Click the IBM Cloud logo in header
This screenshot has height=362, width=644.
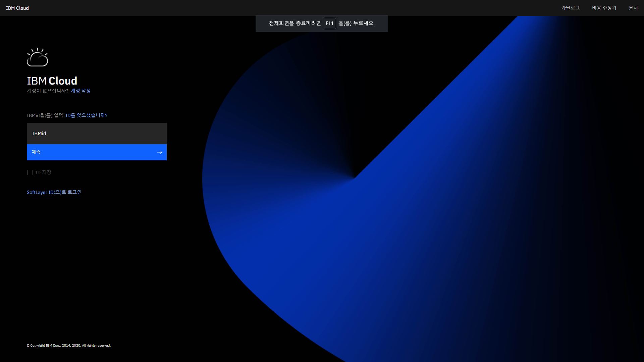pyautogui.click(x=17, y=8)
